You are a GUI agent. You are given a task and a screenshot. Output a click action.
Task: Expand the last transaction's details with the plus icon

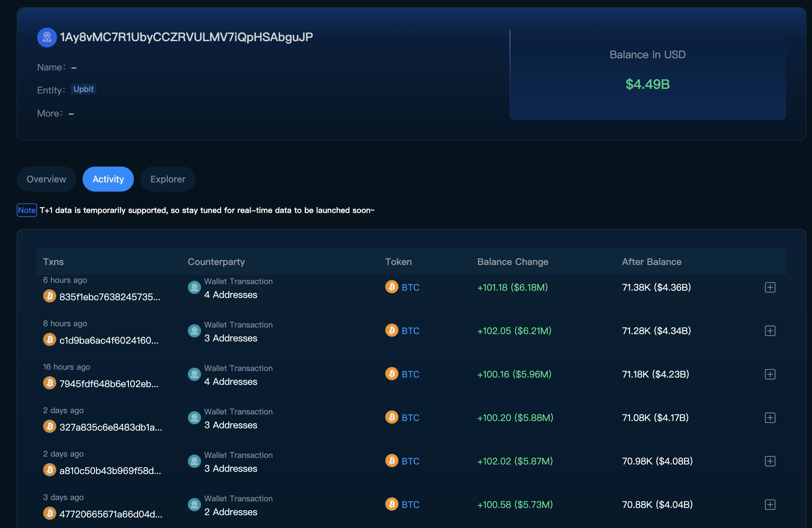tap(770, 505)
